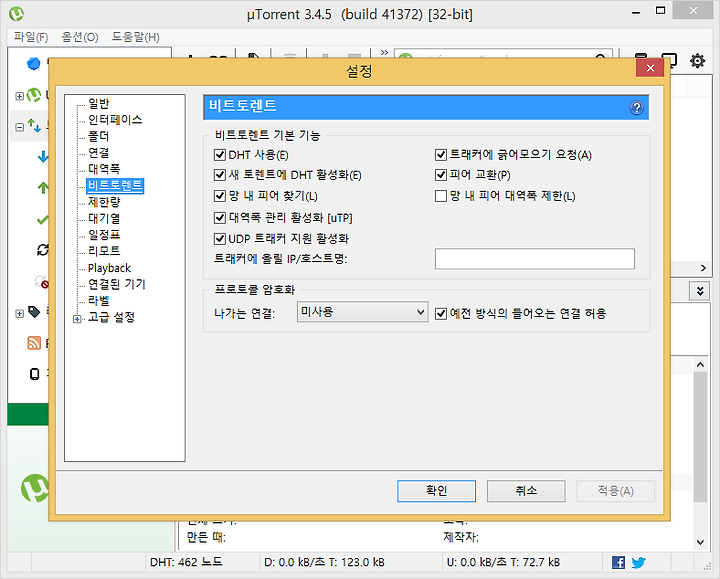Select 'Playback' in settings tree
Image resolution: width=720 pixels, height=579 pixels.
click(x=109, y=268)
